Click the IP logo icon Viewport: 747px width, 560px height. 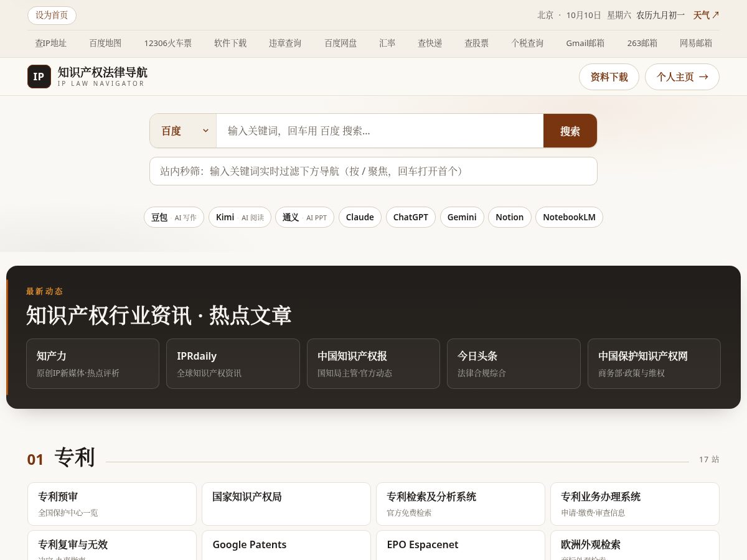click(39, 77)
